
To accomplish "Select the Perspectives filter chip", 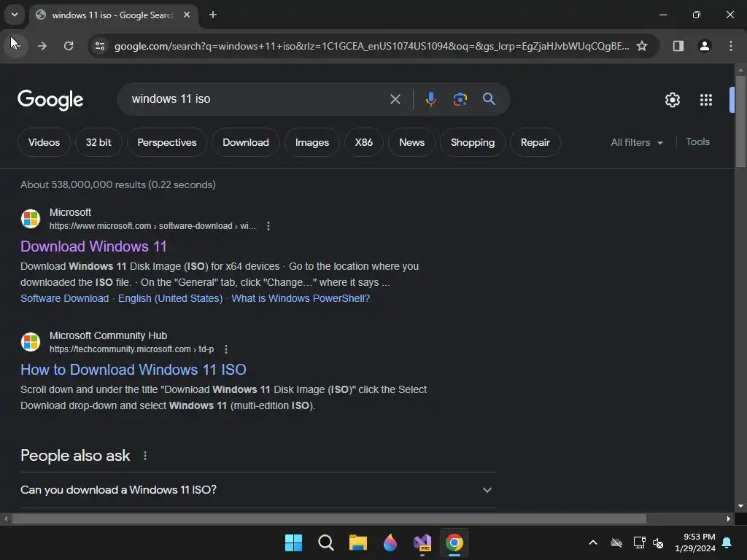I will 167,142.
